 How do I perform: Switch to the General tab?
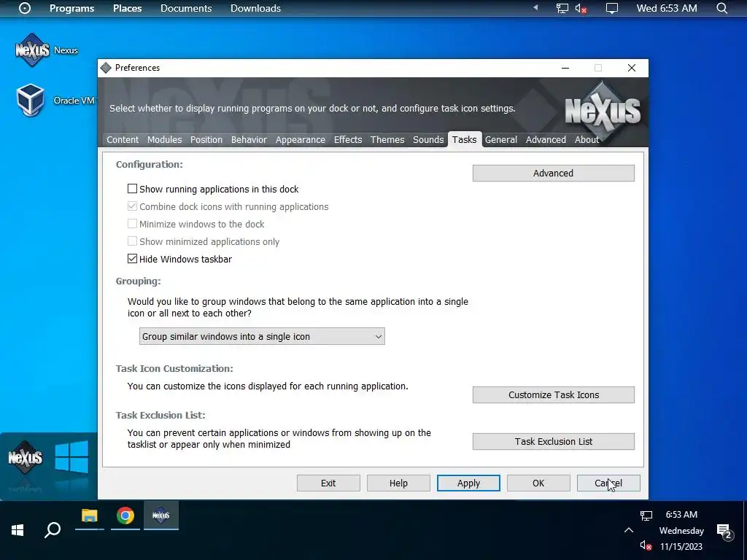tap(500, 139)
